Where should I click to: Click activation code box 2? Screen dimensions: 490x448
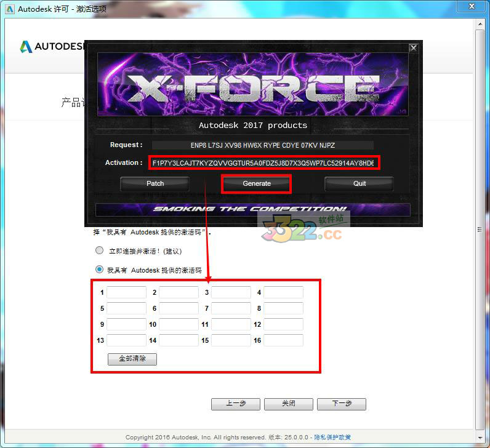point(179,292)
